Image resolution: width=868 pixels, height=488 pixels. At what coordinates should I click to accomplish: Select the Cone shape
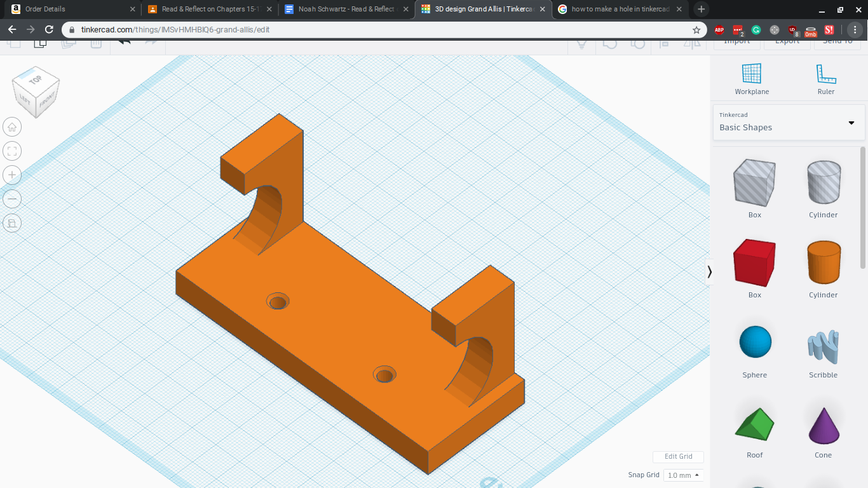click(x=823, y=424)
